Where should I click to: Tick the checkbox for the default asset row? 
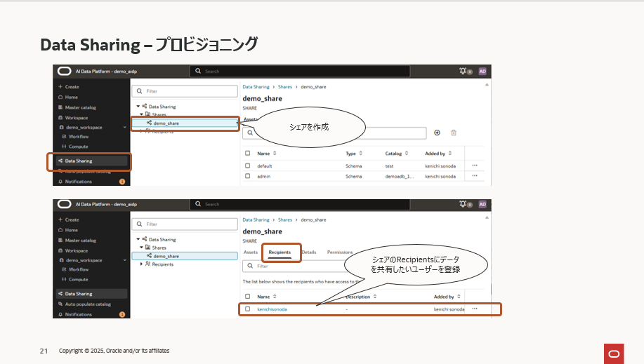248,166
